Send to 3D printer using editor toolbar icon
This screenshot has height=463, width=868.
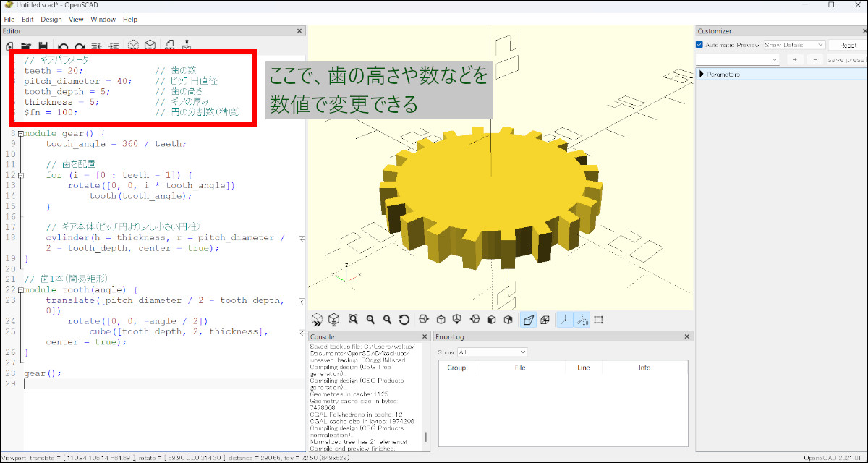[187, 45]
